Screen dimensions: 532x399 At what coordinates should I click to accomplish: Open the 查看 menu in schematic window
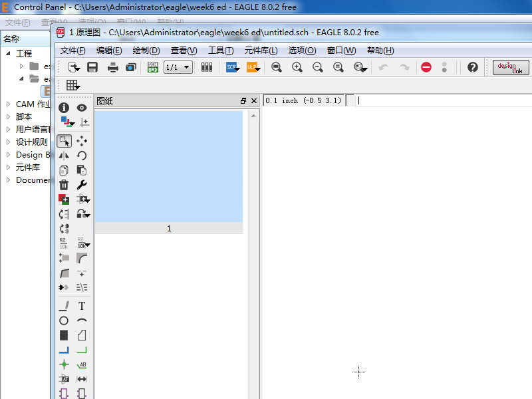184,51
